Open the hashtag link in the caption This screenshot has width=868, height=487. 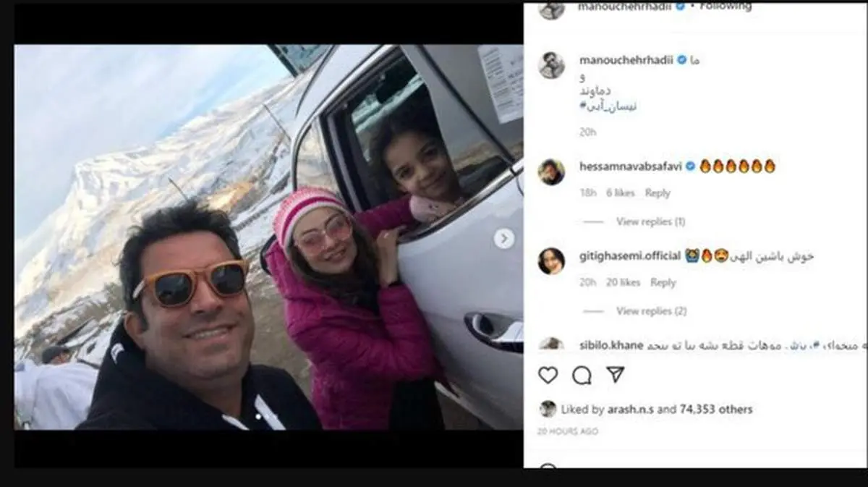(x=608, y=106)
